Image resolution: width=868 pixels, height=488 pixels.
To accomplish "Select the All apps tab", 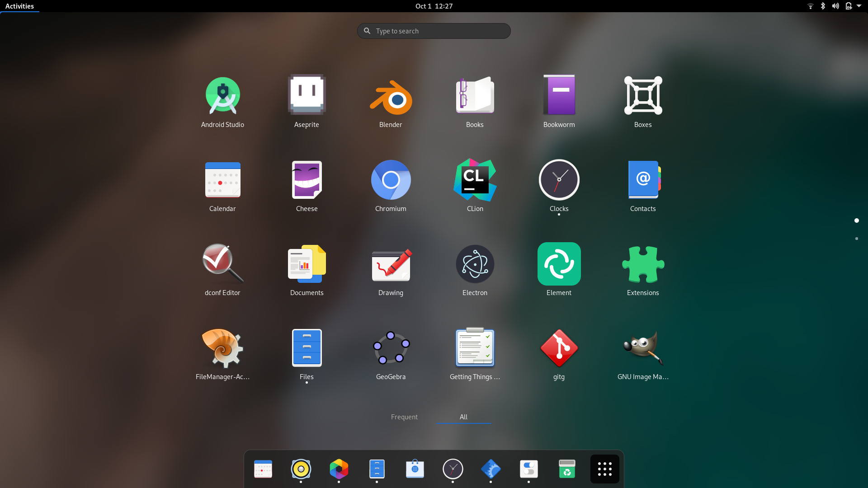I will click(463, 417).
